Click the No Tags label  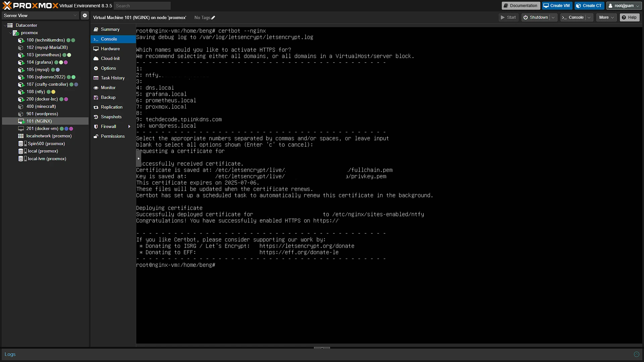tap(202, 17)
